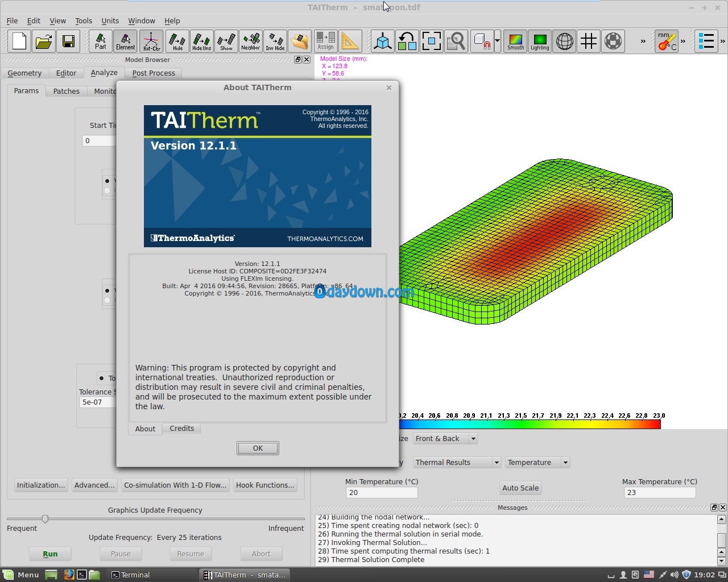728x582 pixels.
Task: Click the checkered sphere icon
Action: pyautogui.click(x=614, y=41)
